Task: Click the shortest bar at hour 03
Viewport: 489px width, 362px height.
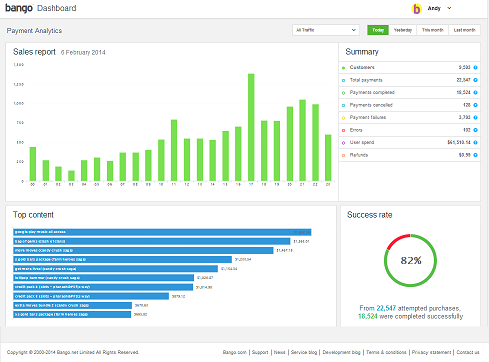Action: 71,176
